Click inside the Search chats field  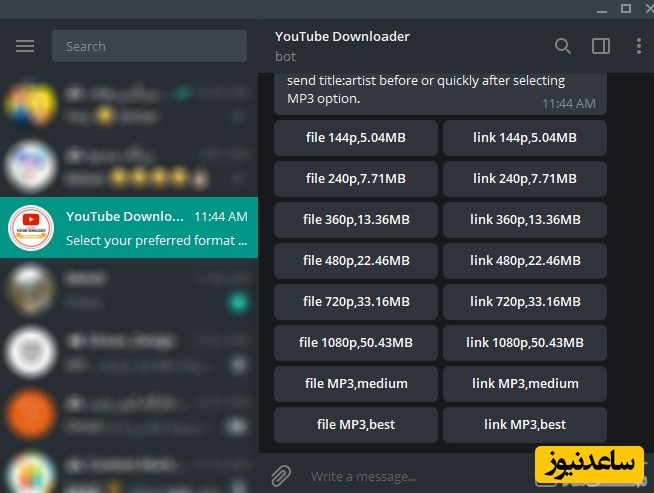tap(148, 46)
